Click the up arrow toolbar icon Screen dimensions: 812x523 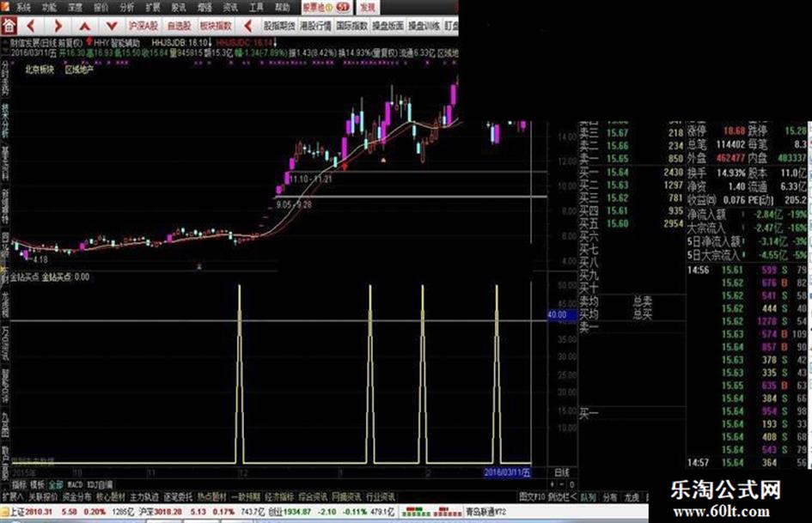pos(85,26)
